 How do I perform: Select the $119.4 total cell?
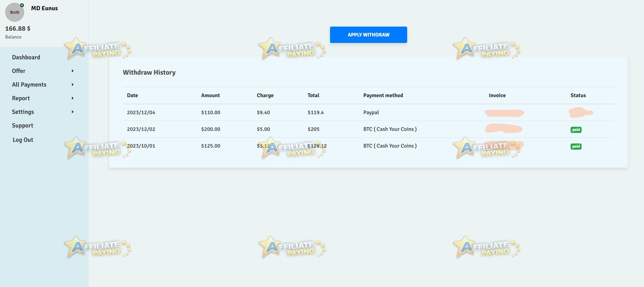click(316, 112)
